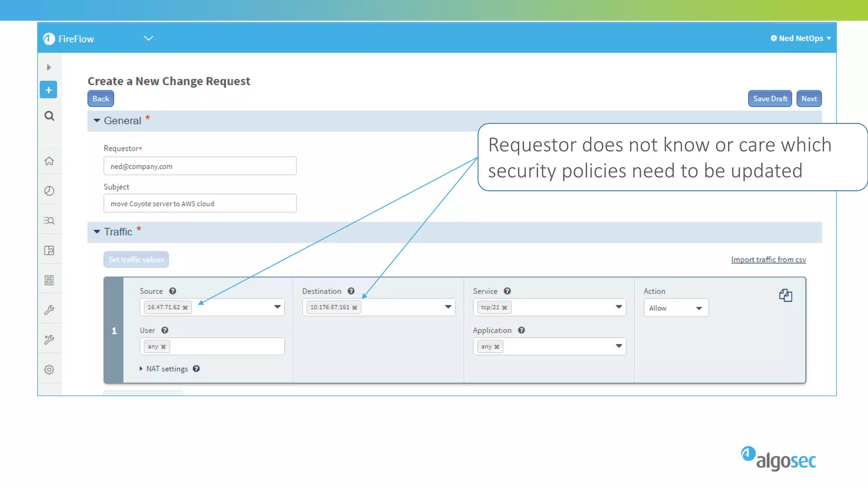Open the Source dropdown arrow

277,307
